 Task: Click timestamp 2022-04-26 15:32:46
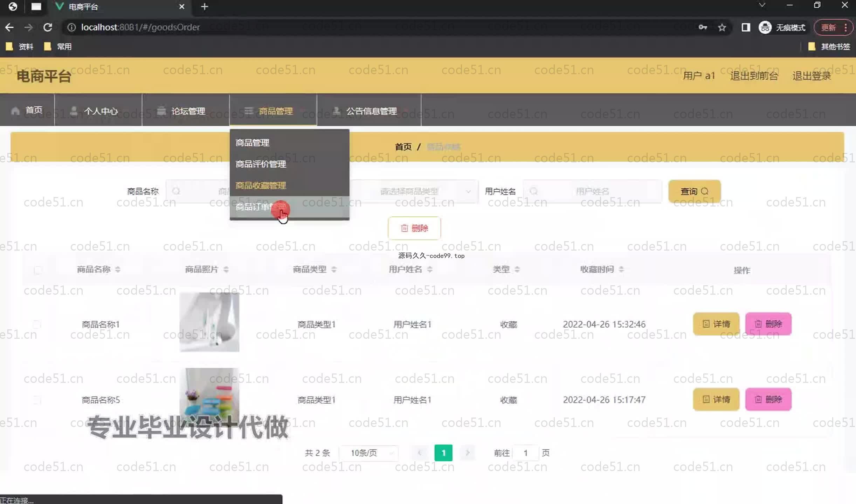coord(604,324)
